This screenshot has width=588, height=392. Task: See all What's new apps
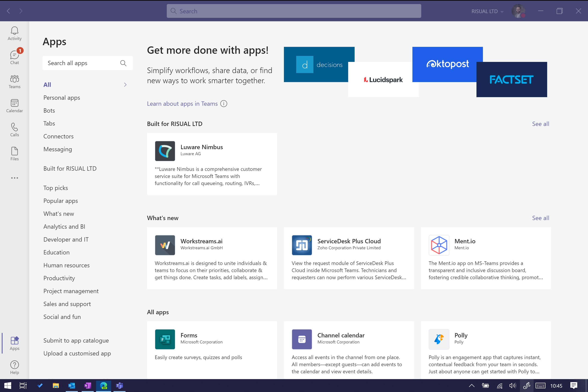(x=541, y=218)
